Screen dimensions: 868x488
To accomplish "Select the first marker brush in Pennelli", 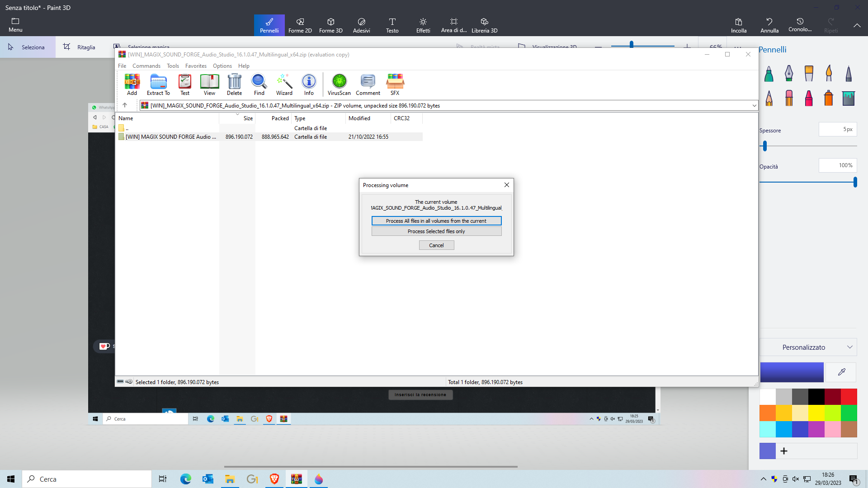I will pos(769,73).
